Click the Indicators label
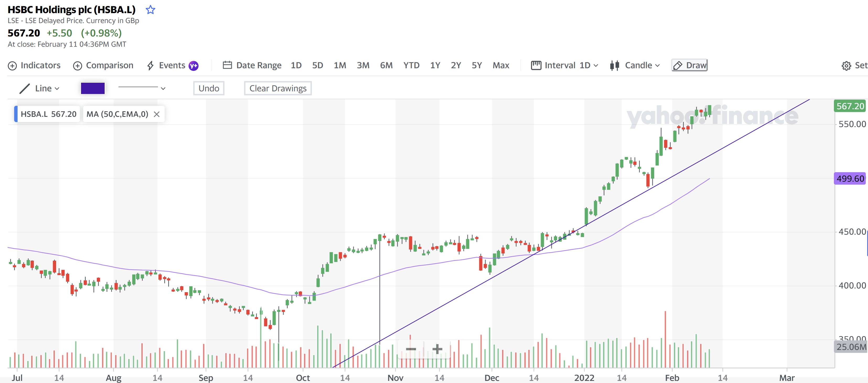The image size is (868, 383). pyautogui.click(x=40, y=65)
